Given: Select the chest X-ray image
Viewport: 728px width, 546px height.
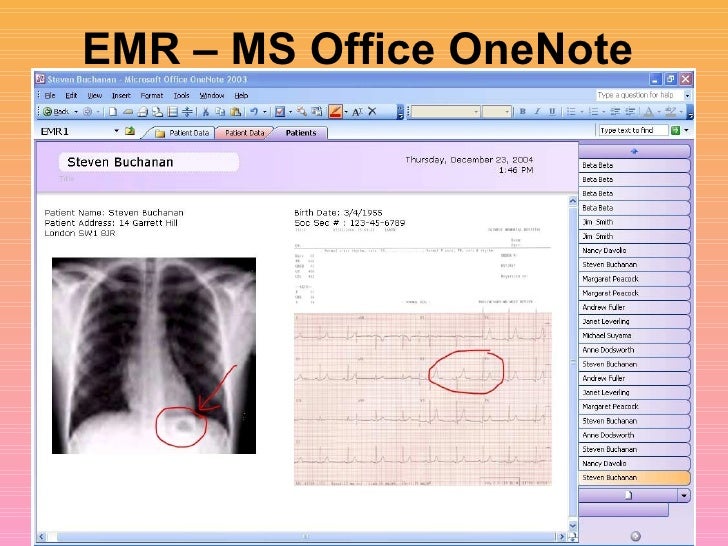Looking at the screenshot, I should (x=154, y=356).
